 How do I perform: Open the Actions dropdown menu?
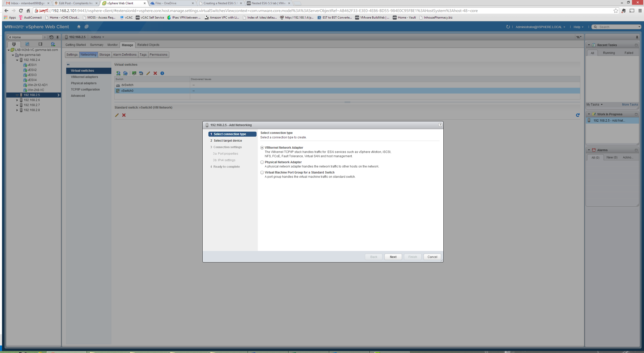97,37
